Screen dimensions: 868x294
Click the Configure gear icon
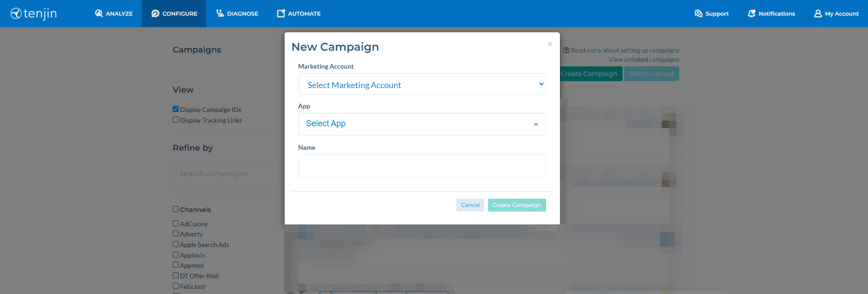pyautogui.click(x=155, y=13)
